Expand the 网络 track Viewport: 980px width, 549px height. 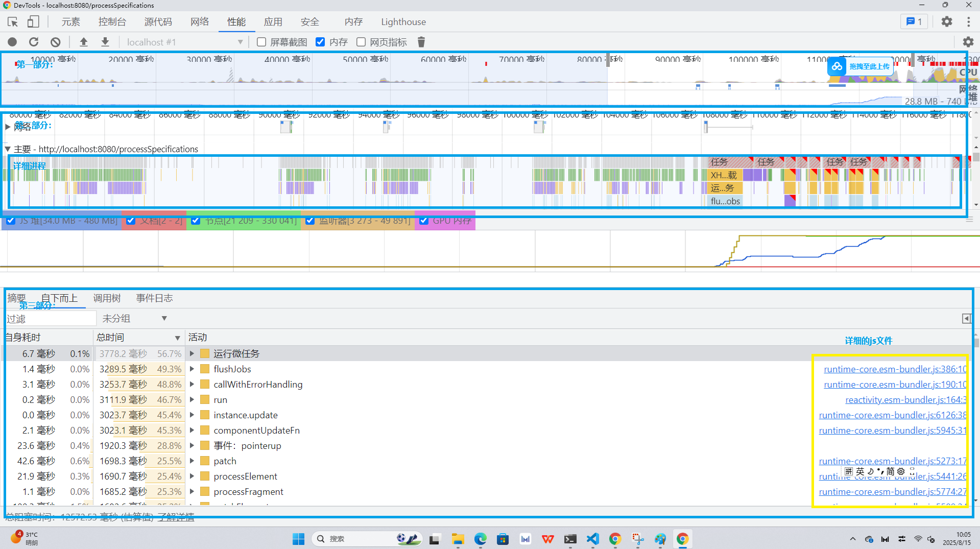(8, 127)
